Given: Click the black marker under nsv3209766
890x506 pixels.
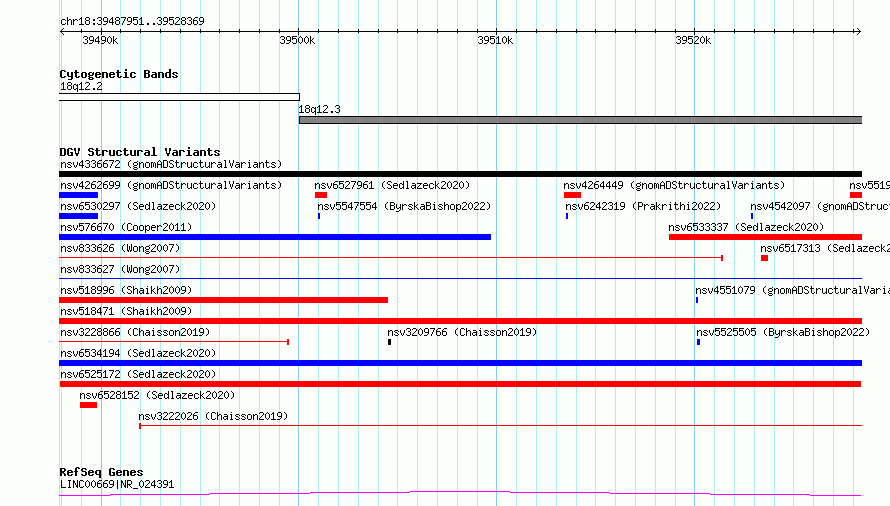Looking at the screenshot, I should click(389, 342).
